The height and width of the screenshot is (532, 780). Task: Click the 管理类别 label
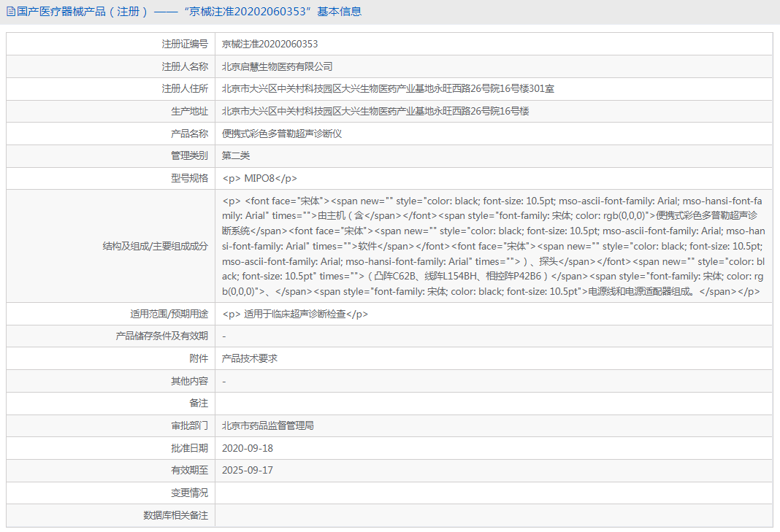(x=190, y=155)
